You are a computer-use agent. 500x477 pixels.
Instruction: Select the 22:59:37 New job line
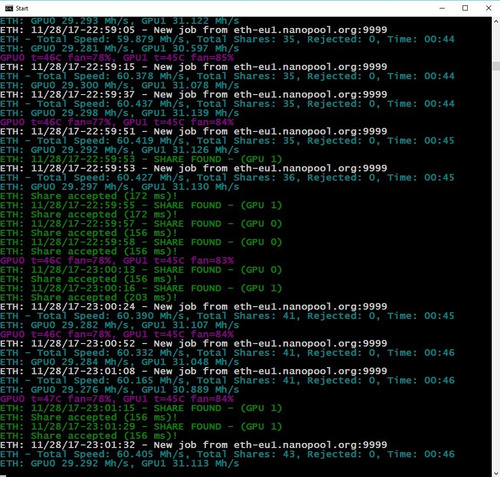(x=194, y=95)
